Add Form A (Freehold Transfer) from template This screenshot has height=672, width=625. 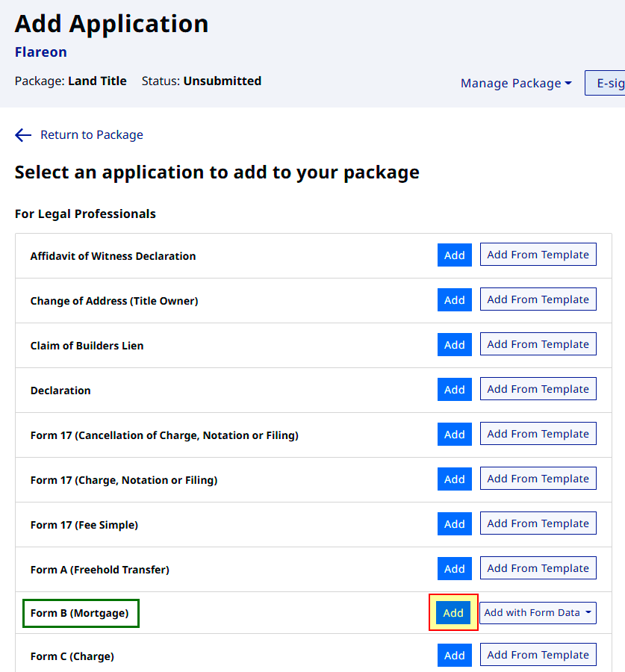[538, 568]
